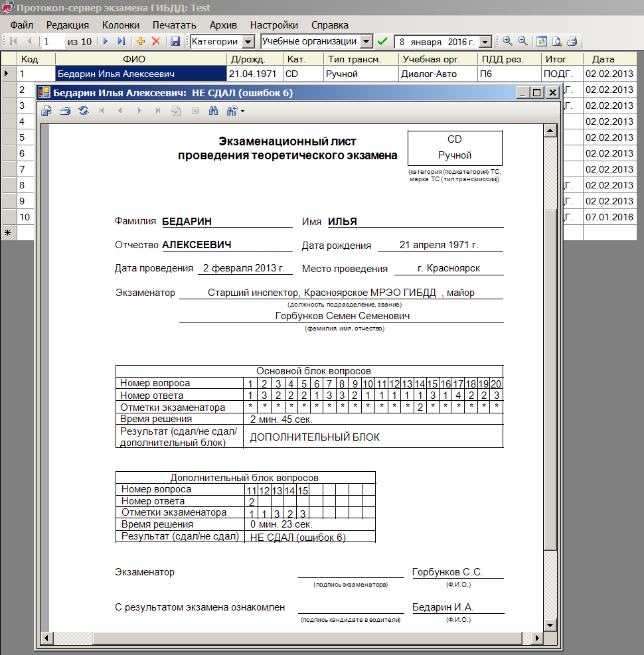Go to first record in main toolbar

point(13,41)
